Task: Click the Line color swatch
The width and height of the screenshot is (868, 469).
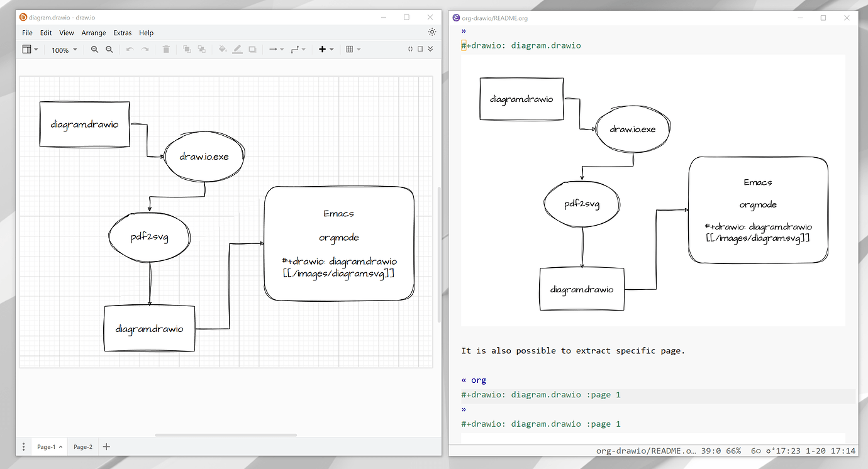Action: [x=238, y=49]
